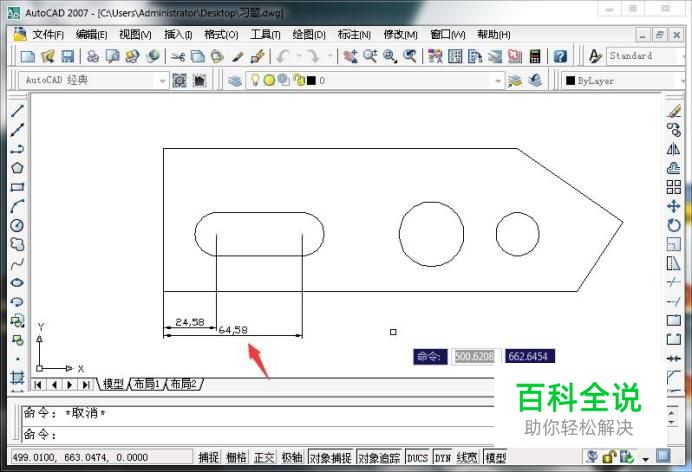Select the Circle tool
Viewport: 692px width, 472px height.
coord(17,225)
